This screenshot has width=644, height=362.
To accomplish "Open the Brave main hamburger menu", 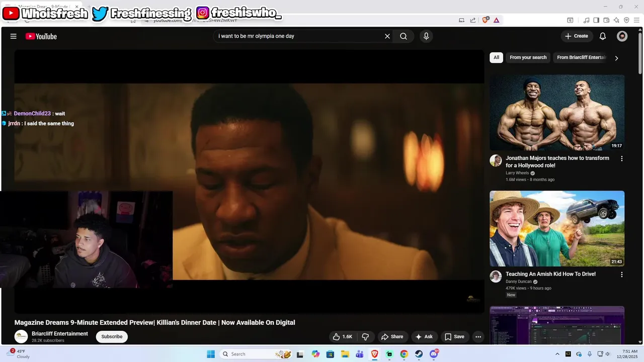I will [x=636, y=20].
